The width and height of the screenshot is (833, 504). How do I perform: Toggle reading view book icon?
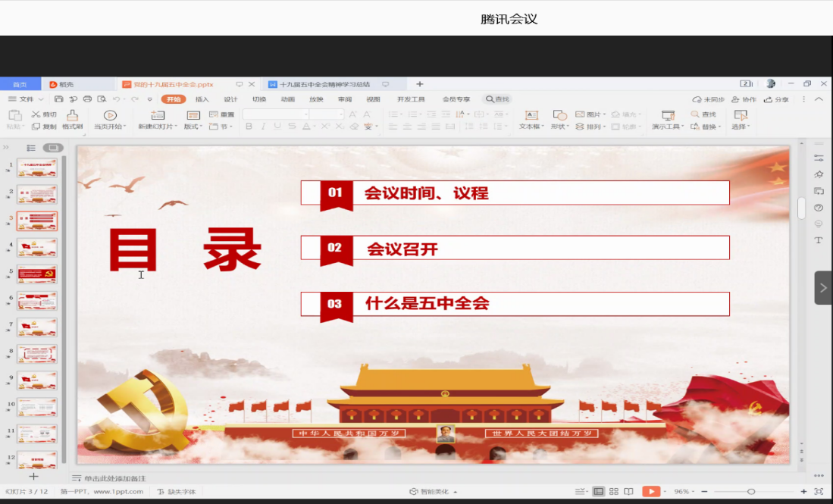[628, 491]
